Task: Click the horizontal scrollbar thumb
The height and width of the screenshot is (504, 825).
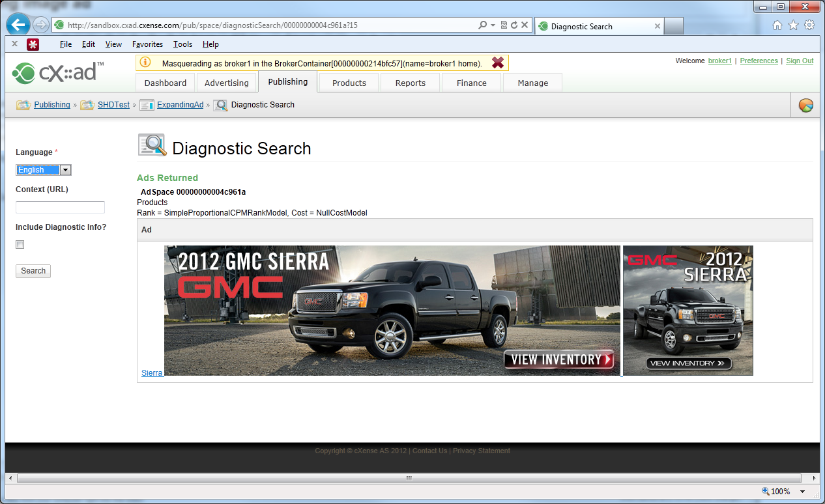Action: [409, 478]
